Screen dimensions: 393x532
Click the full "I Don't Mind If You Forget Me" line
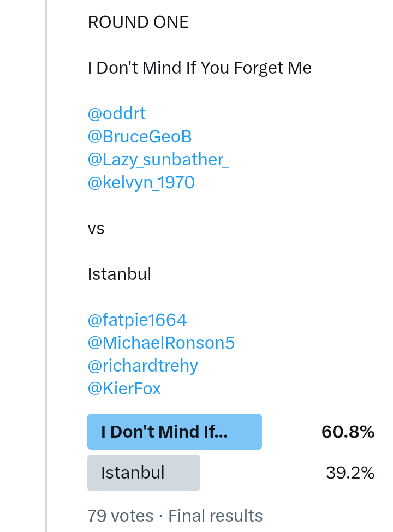(x=199, y=68)
